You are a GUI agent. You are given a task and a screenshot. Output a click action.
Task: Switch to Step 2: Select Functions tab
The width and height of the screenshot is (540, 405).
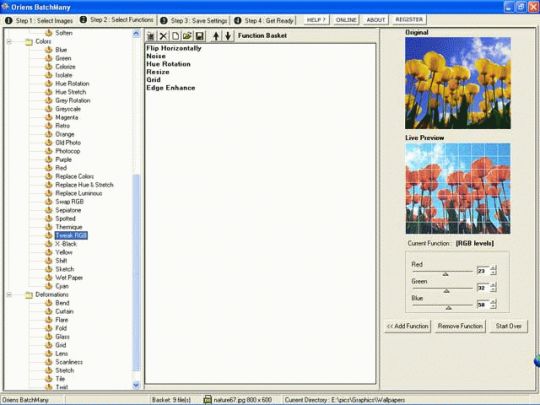[x=117, y=20]
